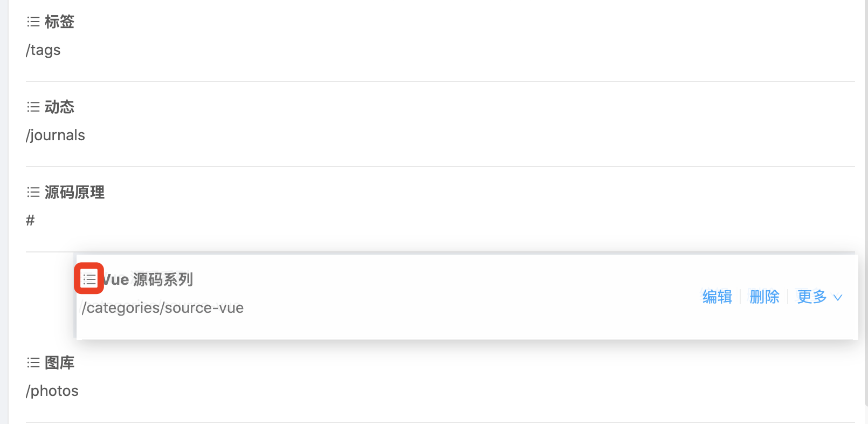Click 删除 for Vue 源码系列

tap(764, 297)
